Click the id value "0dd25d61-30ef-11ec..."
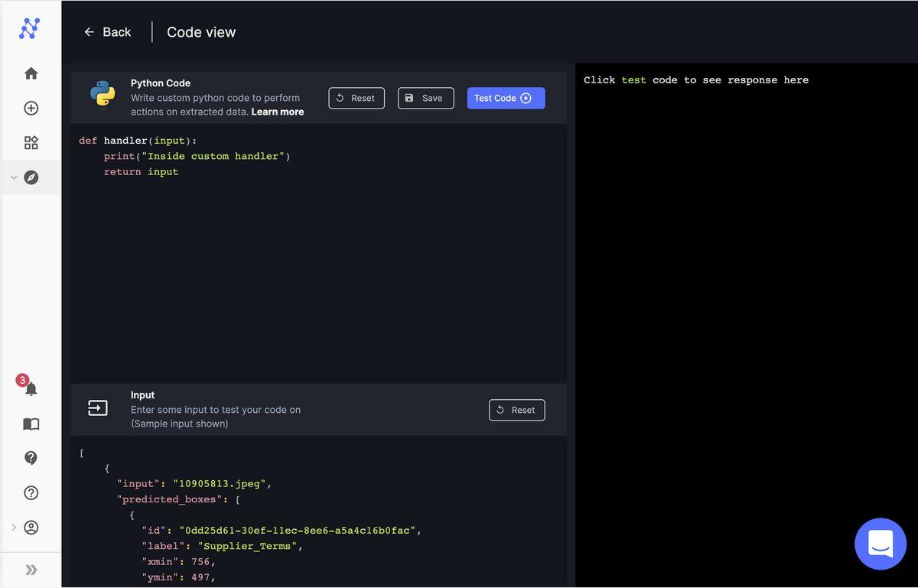 [298, 531]
